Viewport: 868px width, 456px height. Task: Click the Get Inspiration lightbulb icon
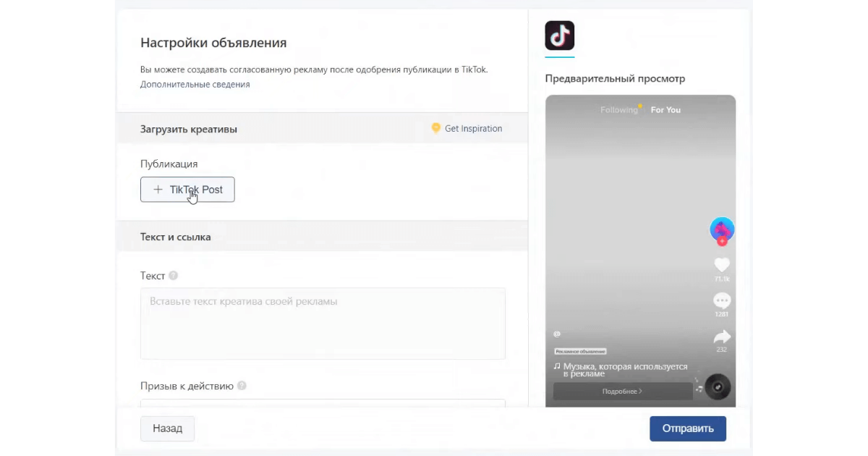pyautogui.click(x=435, y=128)
